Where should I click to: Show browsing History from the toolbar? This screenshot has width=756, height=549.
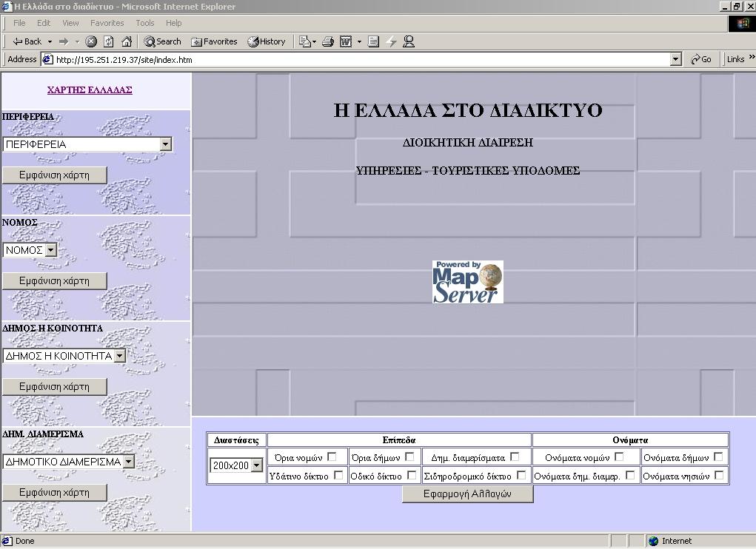click(x=267, y=41)
